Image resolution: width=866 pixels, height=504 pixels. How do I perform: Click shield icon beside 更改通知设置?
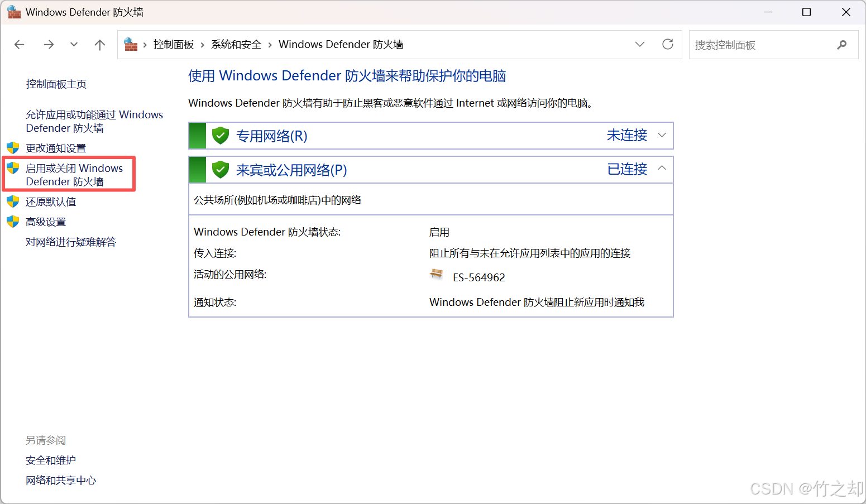(13, 148)
